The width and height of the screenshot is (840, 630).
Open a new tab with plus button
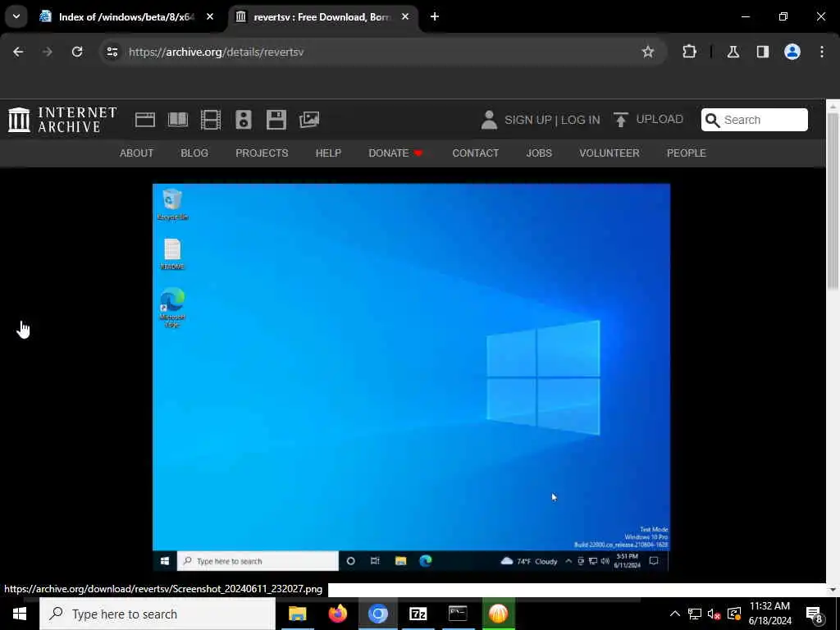pos(435,16)
